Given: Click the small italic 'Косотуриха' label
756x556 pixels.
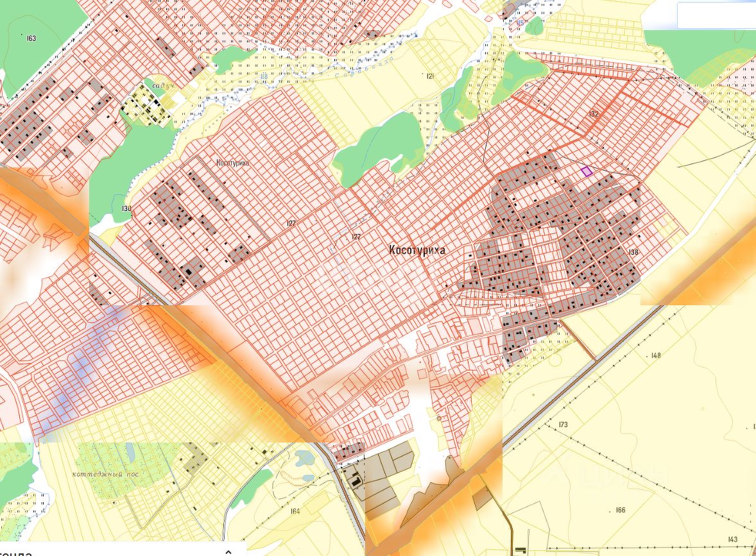Looking at the screenshot, I should [234, 163].
